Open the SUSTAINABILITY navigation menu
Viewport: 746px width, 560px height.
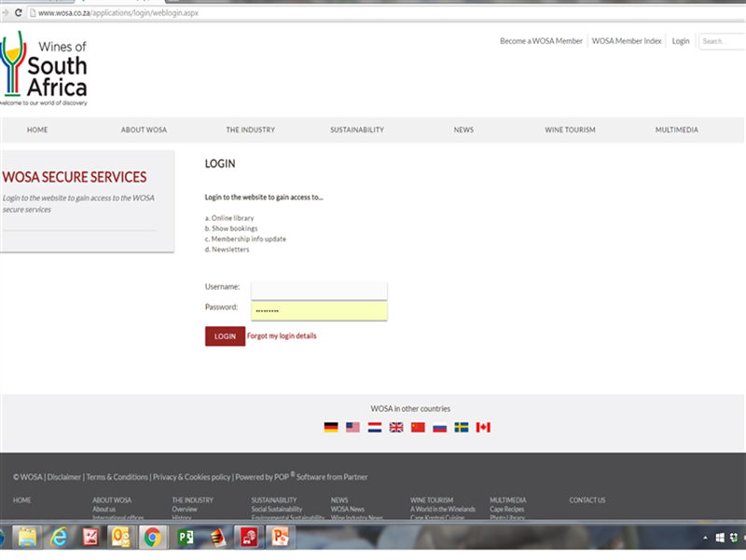coord(357,130)
